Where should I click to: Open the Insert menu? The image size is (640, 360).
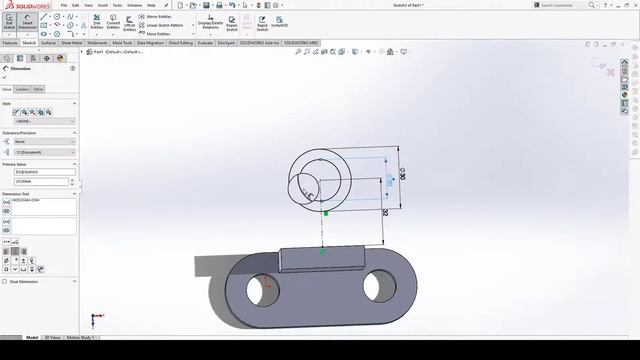click(x=102, y=5)
